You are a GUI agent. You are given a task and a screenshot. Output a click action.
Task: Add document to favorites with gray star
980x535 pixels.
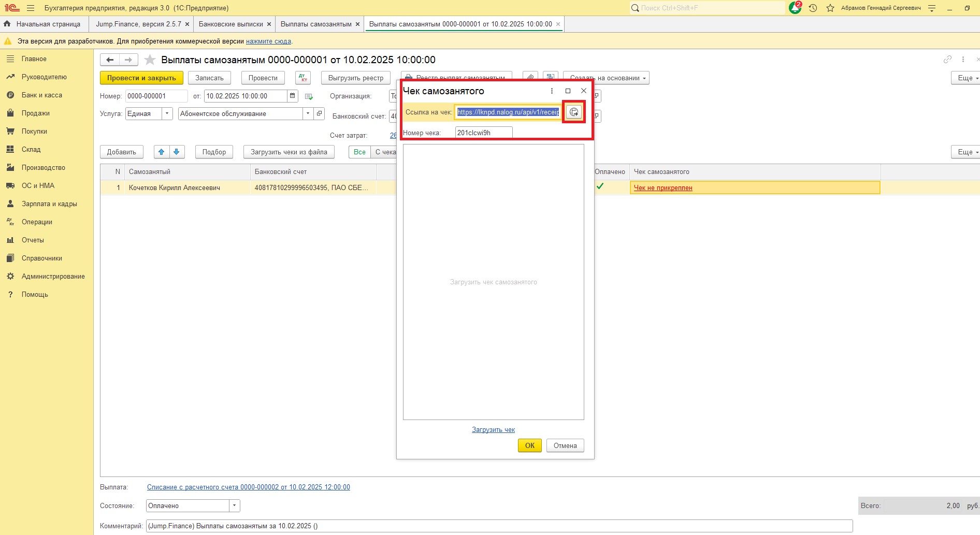[150, 60]
